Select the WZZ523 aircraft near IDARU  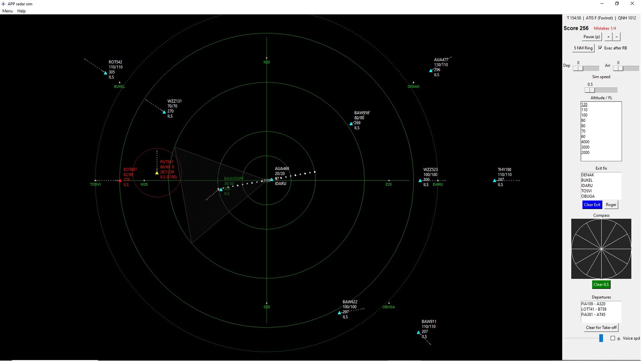[420, 180]
